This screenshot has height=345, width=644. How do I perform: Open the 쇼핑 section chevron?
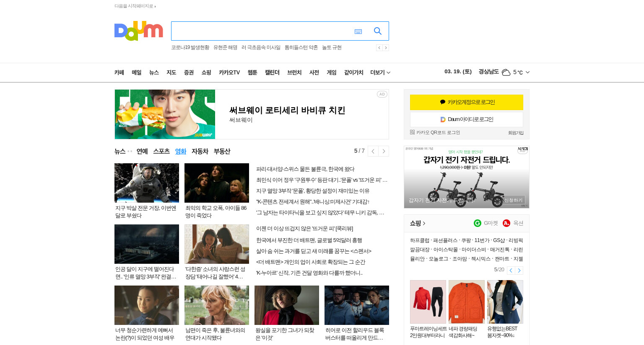[424, 223]
